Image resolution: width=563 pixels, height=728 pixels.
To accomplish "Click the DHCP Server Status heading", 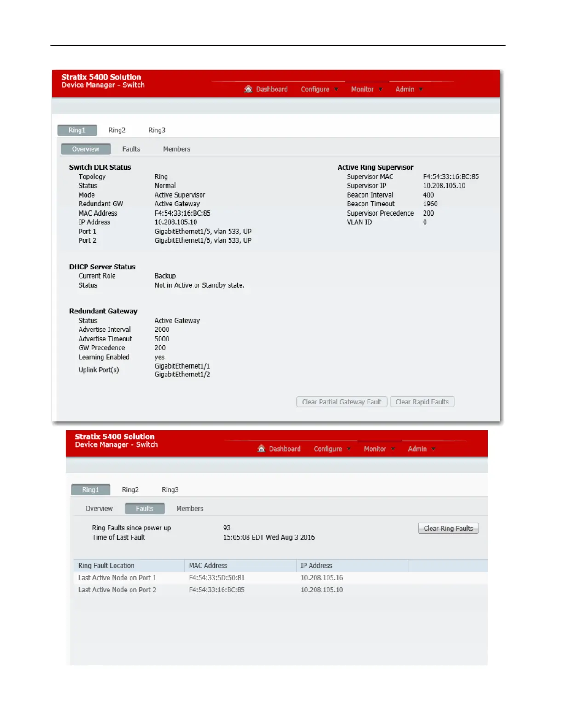I will 102,267.
